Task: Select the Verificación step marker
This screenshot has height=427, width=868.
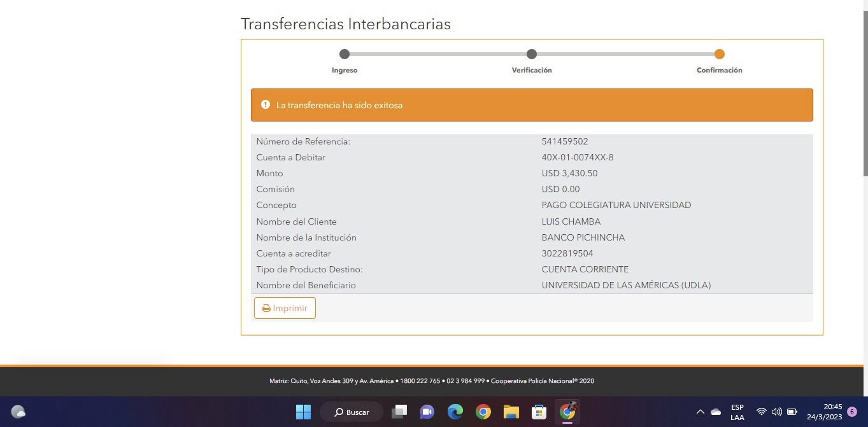Action: point(532,54)
